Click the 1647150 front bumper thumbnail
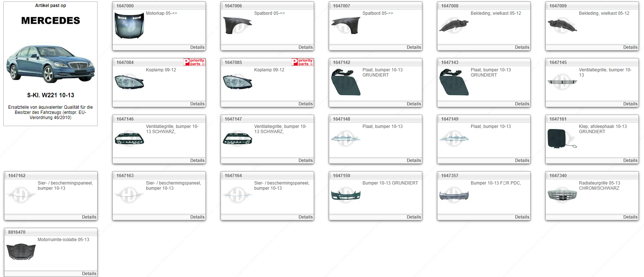This screenshot has height=277, width=644. (346, 195)
